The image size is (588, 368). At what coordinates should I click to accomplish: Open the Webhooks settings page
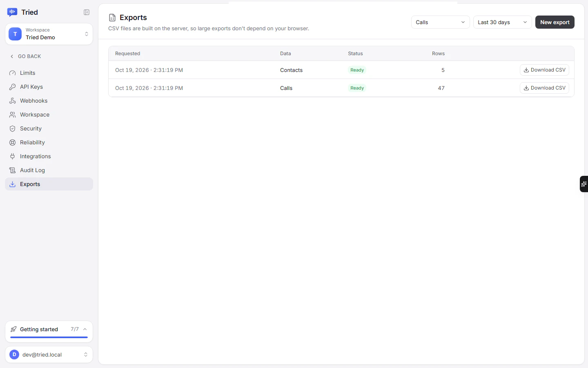[49, 101]
